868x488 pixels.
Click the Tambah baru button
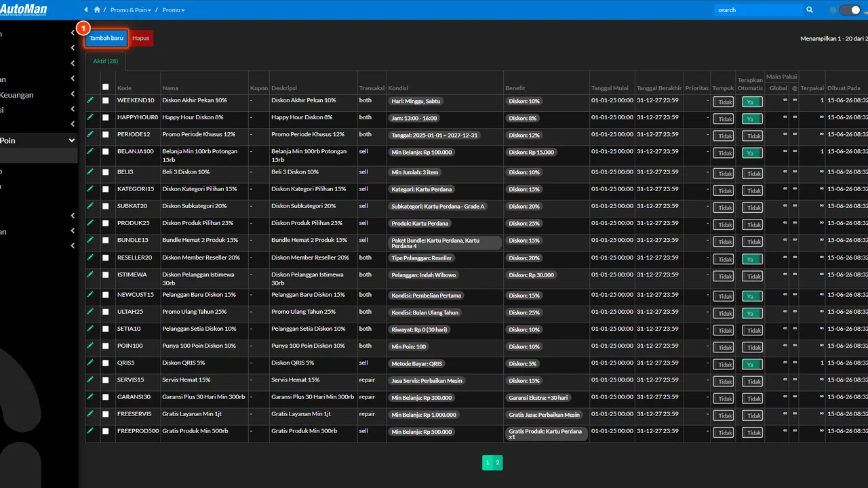coord(106,39)
